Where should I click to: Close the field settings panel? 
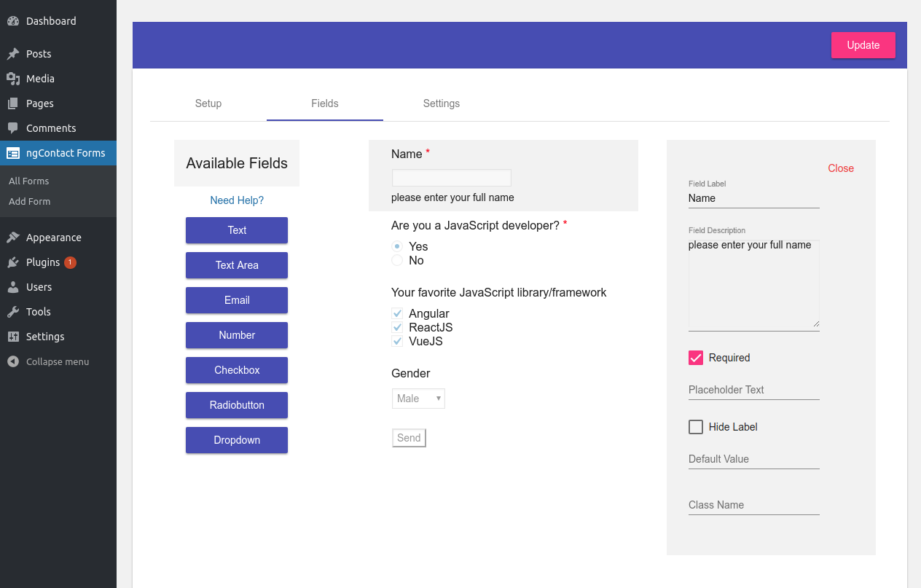coord(841,168)
